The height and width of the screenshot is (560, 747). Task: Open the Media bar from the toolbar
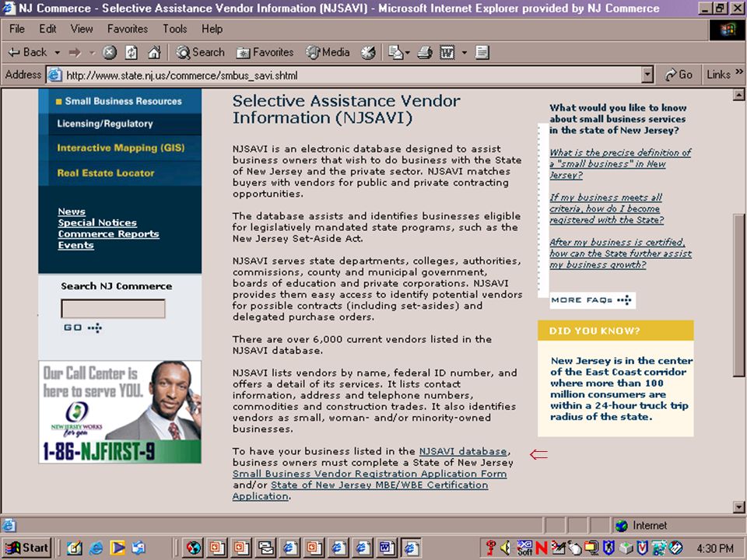(x=328, y=52)
